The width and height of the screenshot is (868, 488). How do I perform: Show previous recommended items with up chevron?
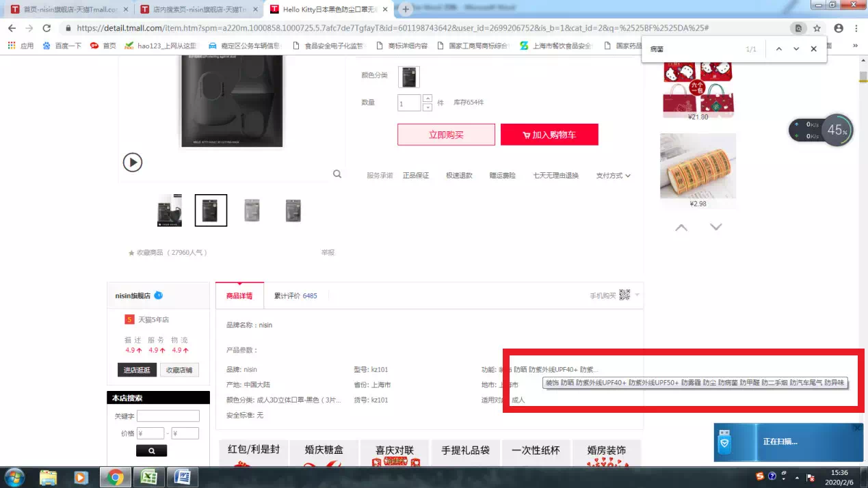point(681,227)
